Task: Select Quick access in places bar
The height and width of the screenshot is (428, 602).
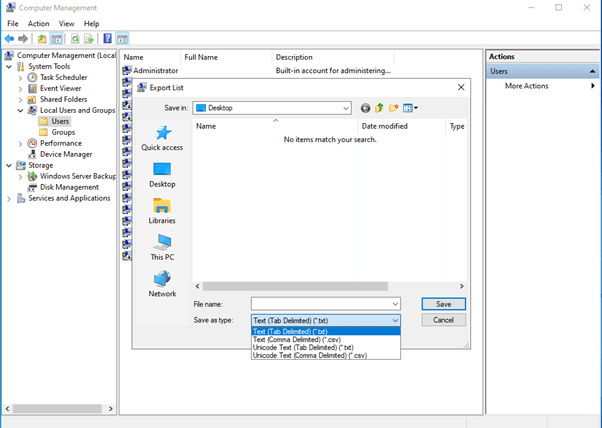Action: [162, 138]
